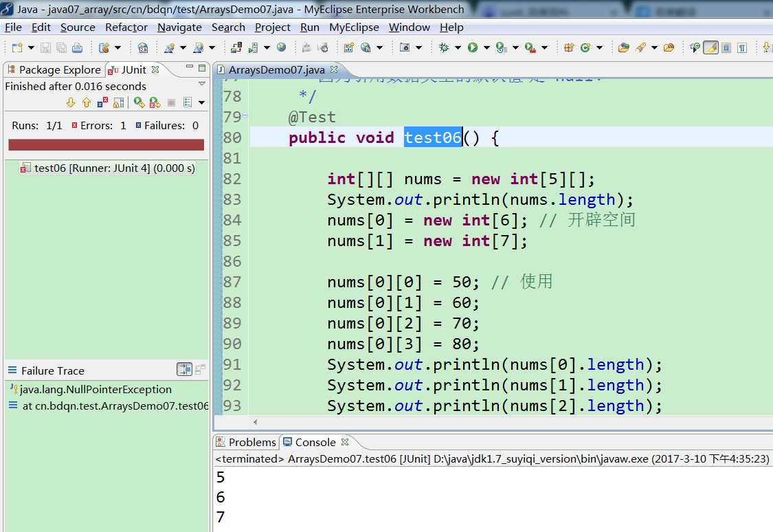The height and width of the screenshot is (532, 773).
Task: Open the Search dropdown arrow
Action: (654, 48)
